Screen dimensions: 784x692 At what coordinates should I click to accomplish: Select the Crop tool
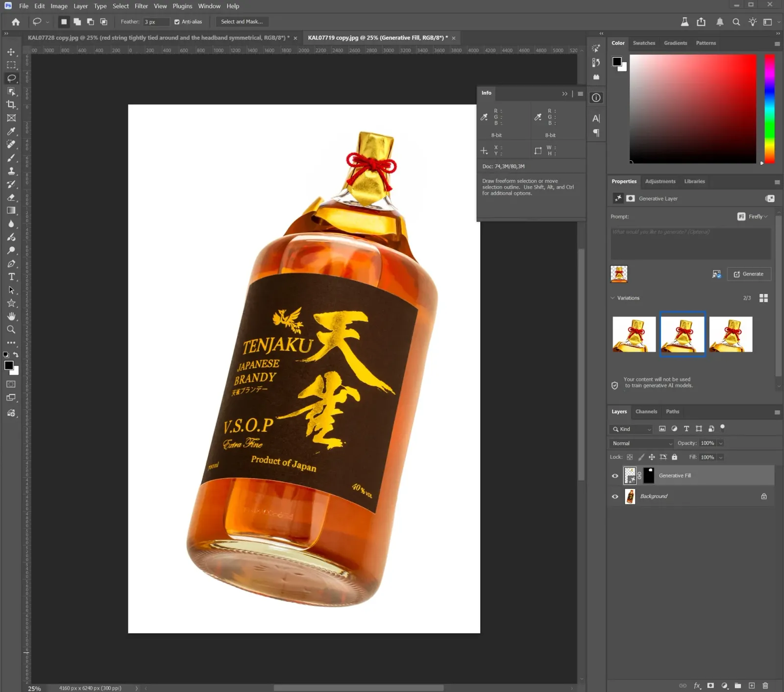coord(11,104)
